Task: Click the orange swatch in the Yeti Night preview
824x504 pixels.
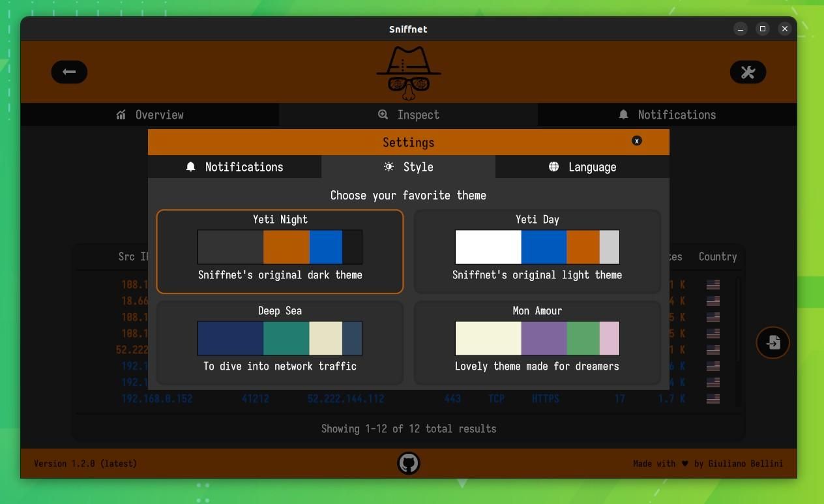Action: click(286, 246)
